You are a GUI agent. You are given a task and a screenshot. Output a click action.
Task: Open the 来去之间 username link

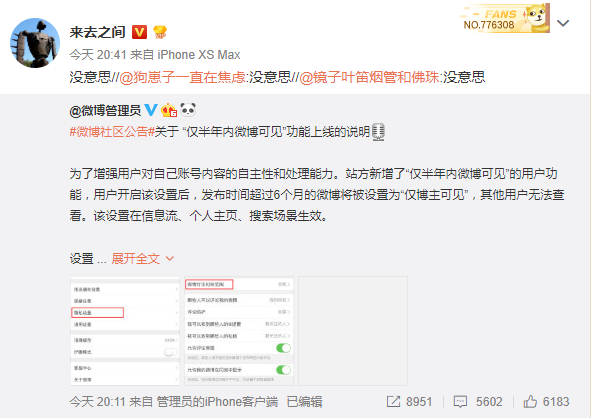coord(97,32)
